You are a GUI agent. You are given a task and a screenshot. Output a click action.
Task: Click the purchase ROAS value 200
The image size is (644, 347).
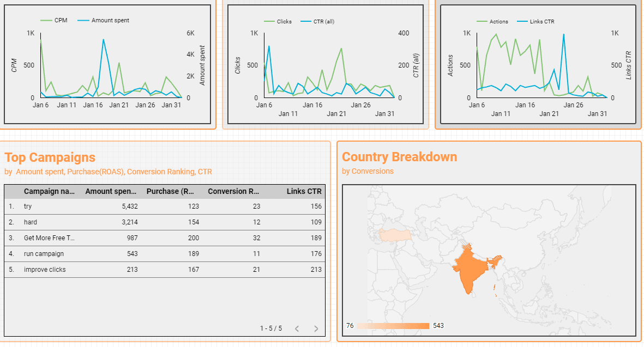tap(194, 238)
